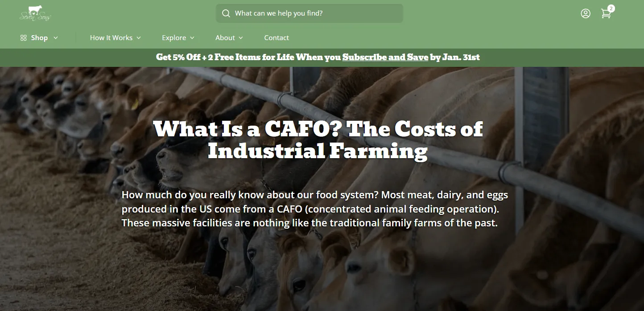
Task: Select Explore from the navigation
Action: click(174, 38)
